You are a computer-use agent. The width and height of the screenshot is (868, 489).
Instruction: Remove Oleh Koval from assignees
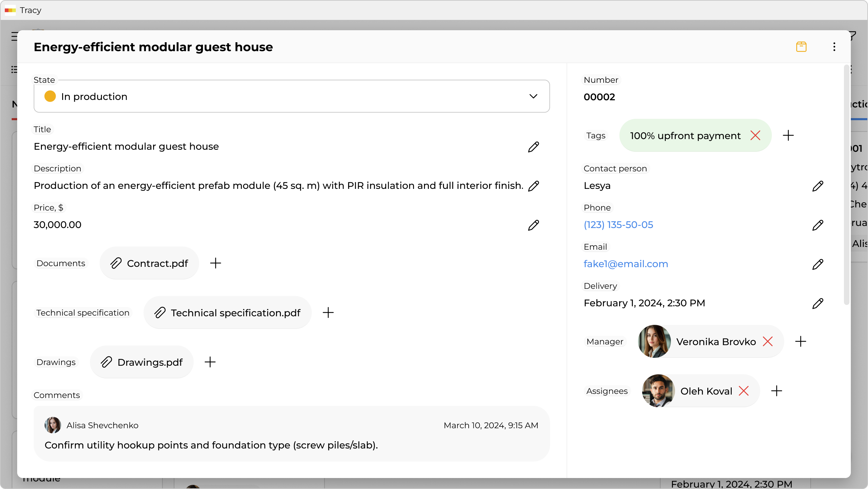pyautogui.click(x=743, y=391)
